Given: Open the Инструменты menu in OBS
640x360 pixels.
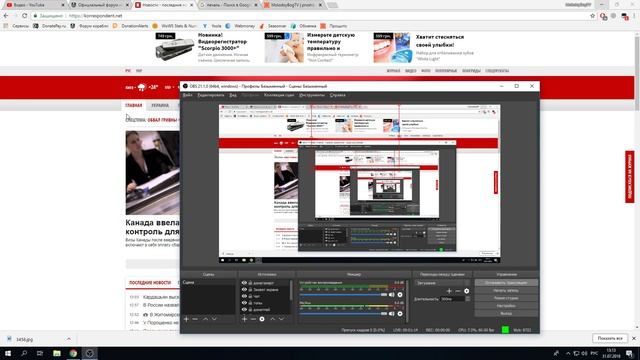Looking at the screenshot, I should click(x=312, y=95).
